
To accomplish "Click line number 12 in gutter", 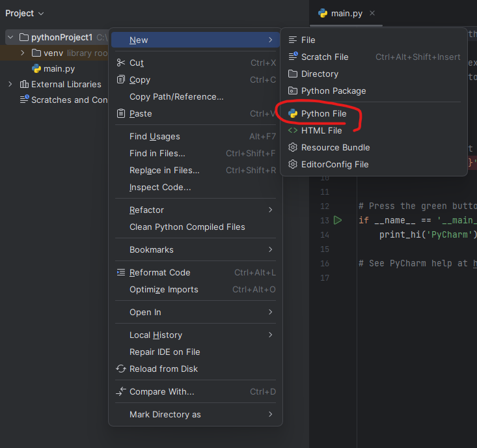I will coord(325,206).
